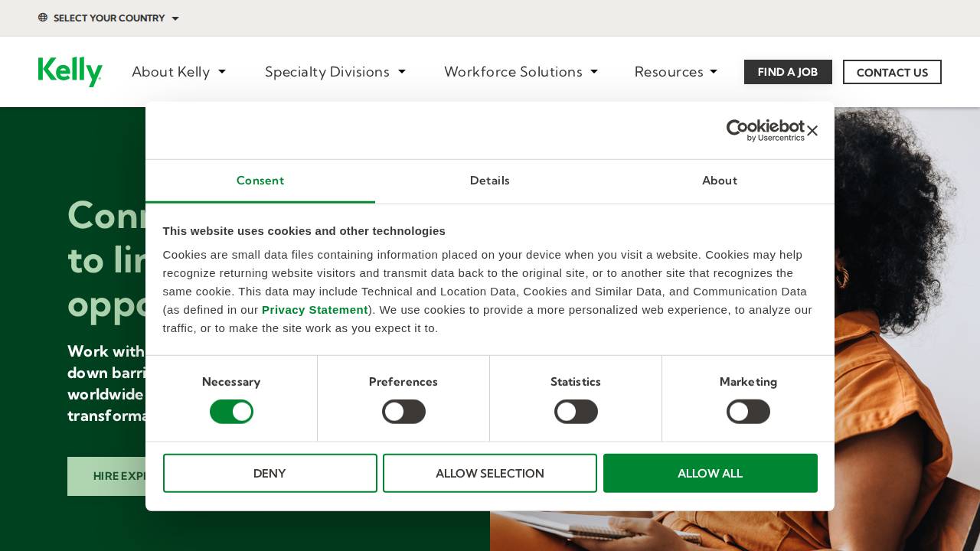Select the Consent tab
Screen dimensions: 980x551
coord(260,181)
